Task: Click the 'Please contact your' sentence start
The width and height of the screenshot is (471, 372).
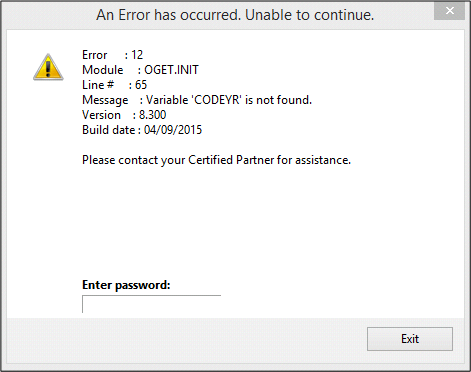Action: (134, 160)
